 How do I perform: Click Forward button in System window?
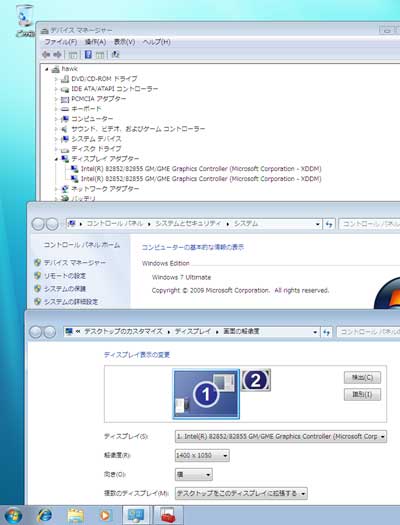tap(52, 224)
